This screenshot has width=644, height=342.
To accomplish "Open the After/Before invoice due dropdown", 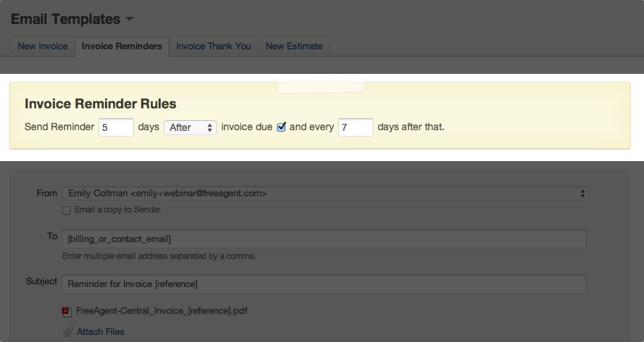I will point(190,127).
